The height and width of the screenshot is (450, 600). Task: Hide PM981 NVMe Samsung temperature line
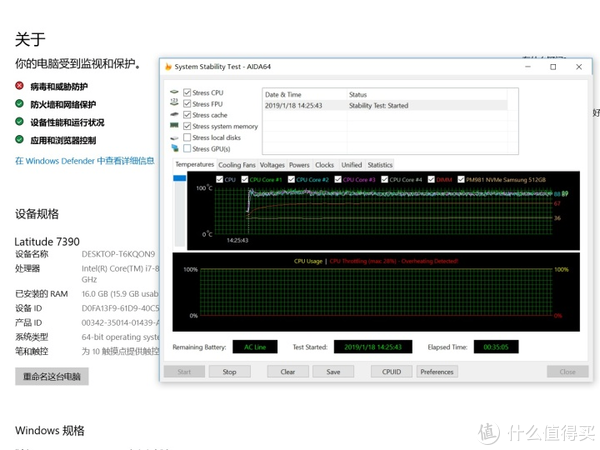point(460,180)
